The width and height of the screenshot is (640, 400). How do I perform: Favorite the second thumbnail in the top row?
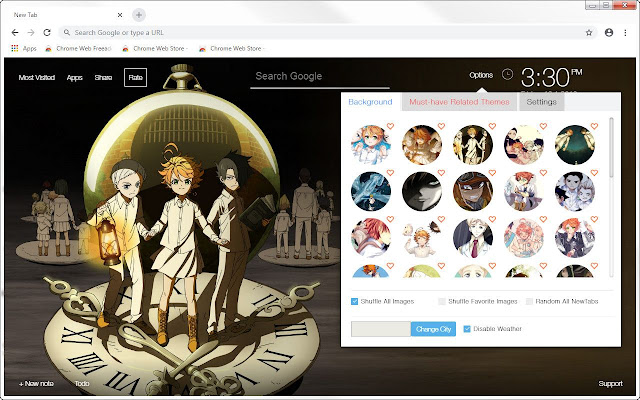441,126
